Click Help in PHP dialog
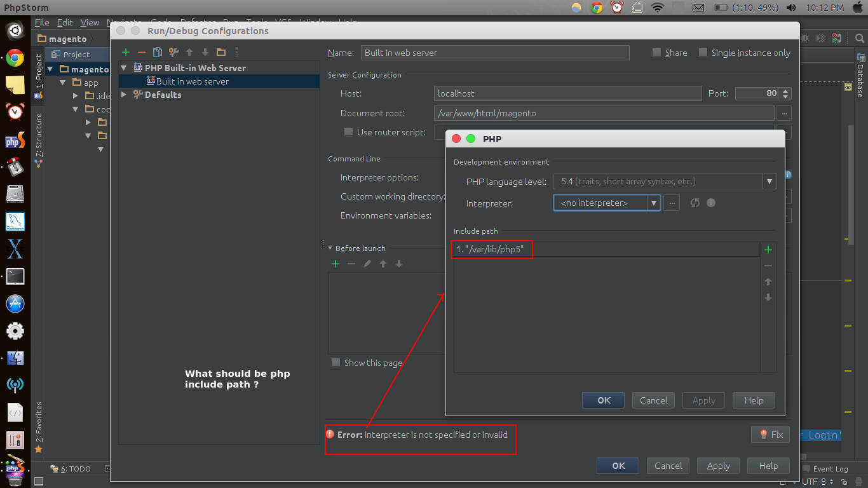868x488 pixels. [754, 400]
